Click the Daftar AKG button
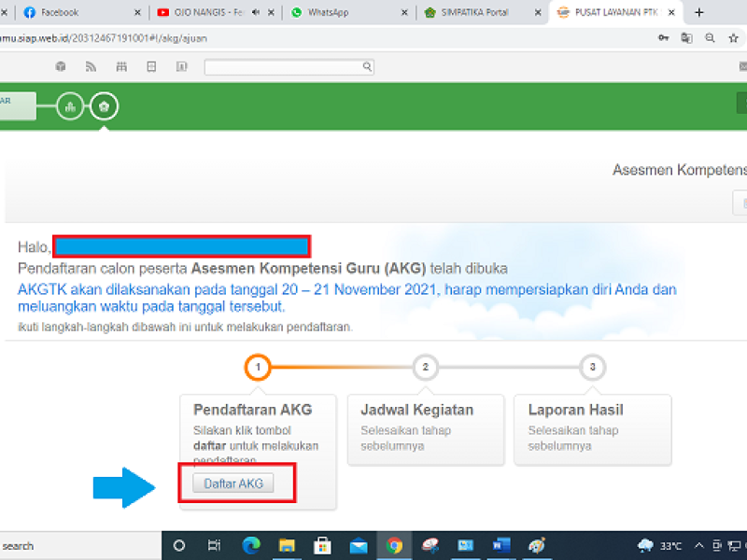The image size is (747, 560). 233,483
